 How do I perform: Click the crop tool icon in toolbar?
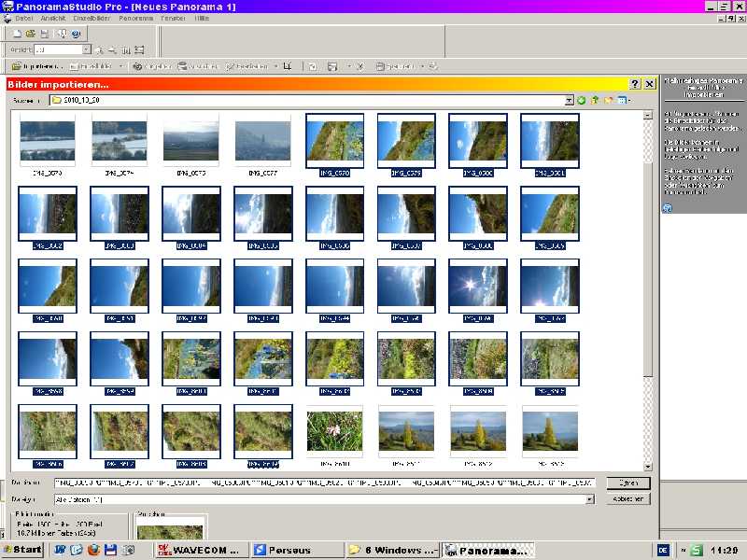pyautogui.click(x=288, y=66)
